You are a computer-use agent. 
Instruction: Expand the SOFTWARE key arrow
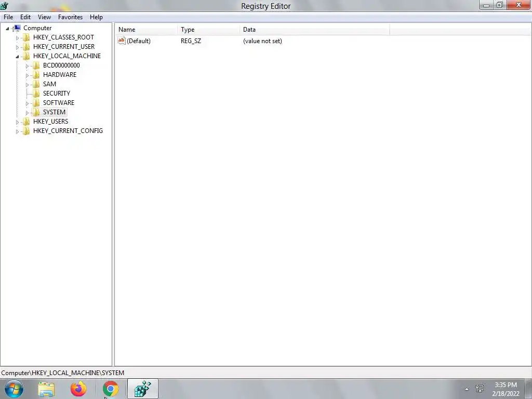27,103
